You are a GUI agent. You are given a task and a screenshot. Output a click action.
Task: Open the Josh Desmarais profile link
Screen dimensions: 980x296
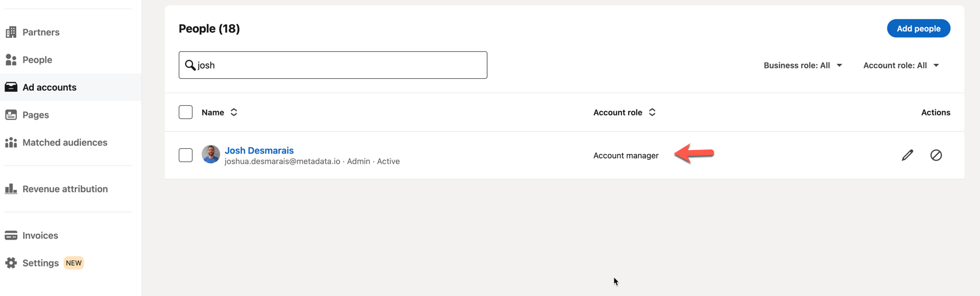click(x=259, y=151)
